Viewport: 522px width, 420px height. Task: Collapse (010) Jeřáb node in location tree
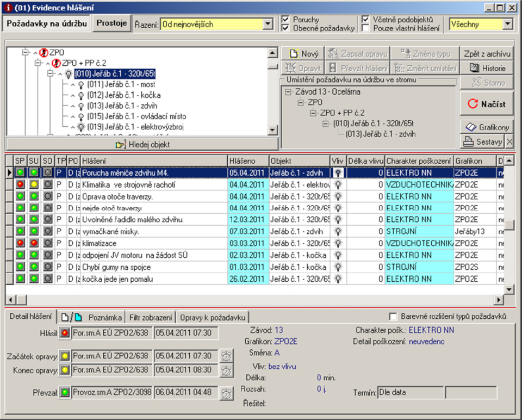[x=326, y=124]
